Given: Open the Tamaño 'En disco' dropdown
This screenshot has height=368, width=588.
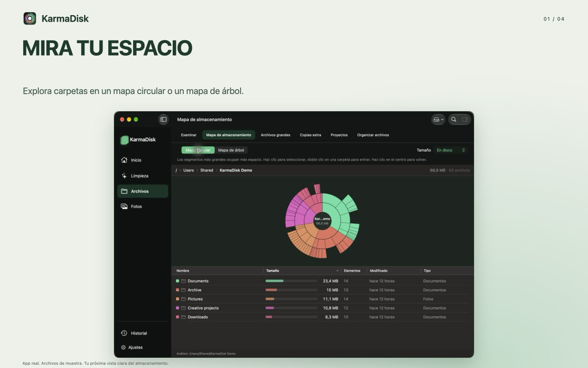Looking at the screenshot, I should pos(451,150).
